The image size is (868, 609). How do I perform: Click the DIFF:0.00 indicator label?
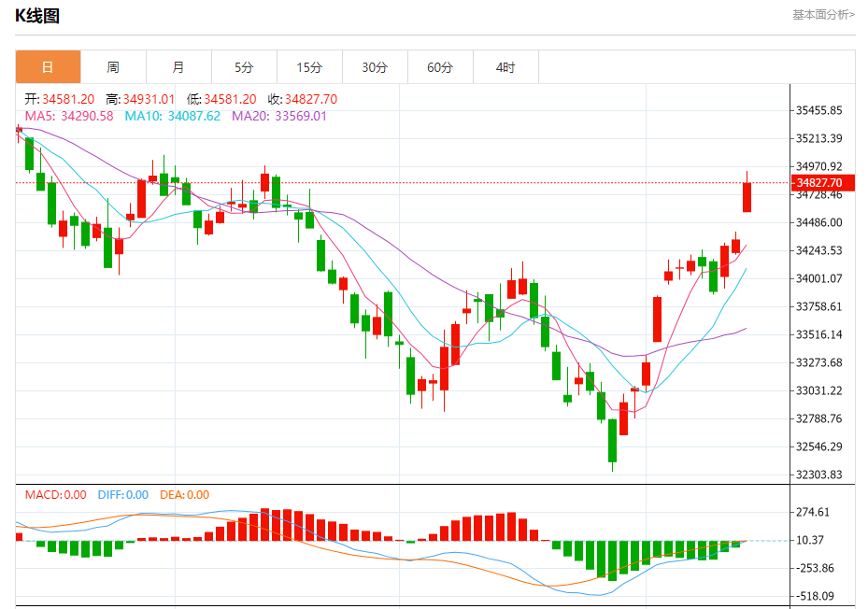[x=123, y=495]
